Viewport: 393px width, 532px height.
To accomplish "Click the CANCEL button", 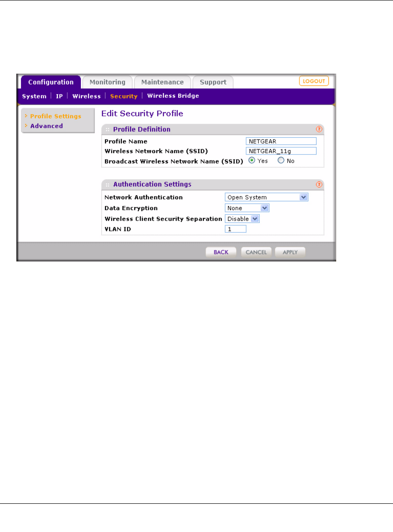I will (x=256, y=252).
